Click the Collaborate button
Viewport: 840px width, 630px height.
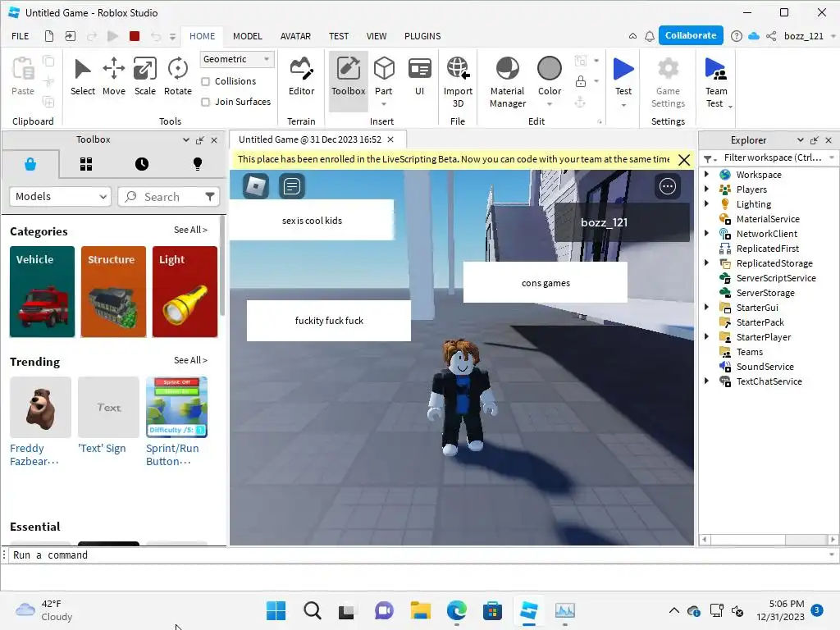(x=691, y=35)
